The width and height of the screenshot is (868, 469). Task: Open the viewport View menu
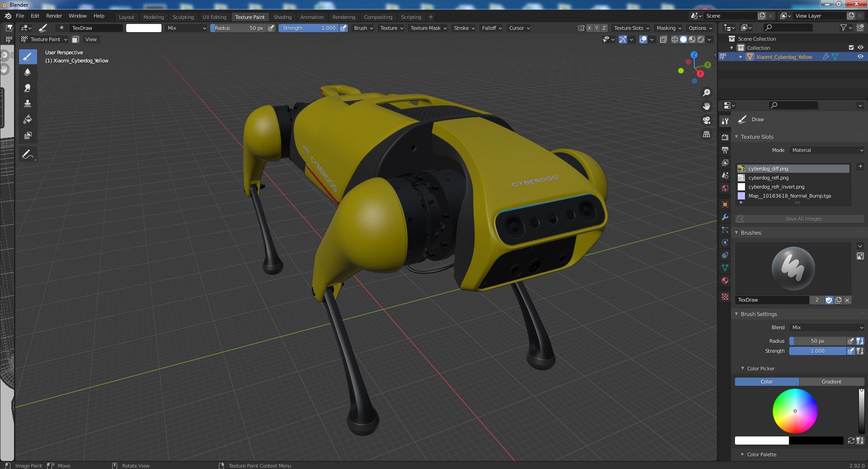click(91, 39)
